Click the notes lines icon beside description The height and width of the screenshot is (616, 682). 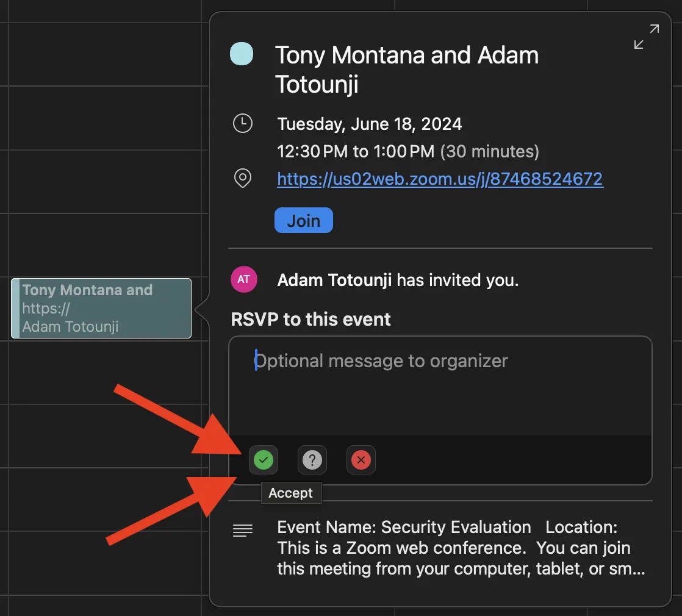[243, 531]
